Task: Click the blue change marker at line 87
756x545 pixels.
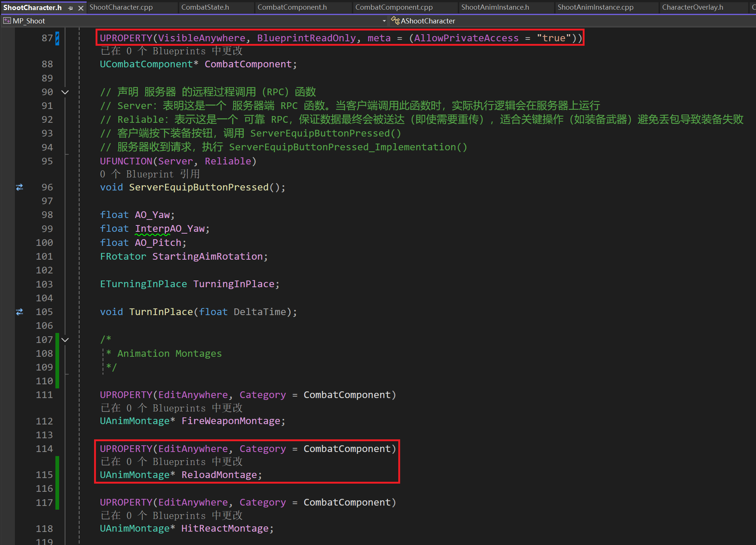Action: tap(57, 38)
